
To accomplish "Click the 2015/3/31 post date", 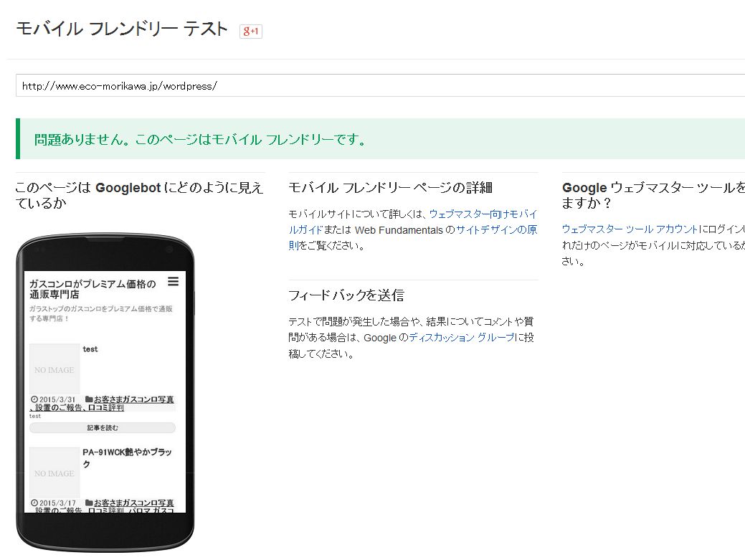I will click(57, 399).
